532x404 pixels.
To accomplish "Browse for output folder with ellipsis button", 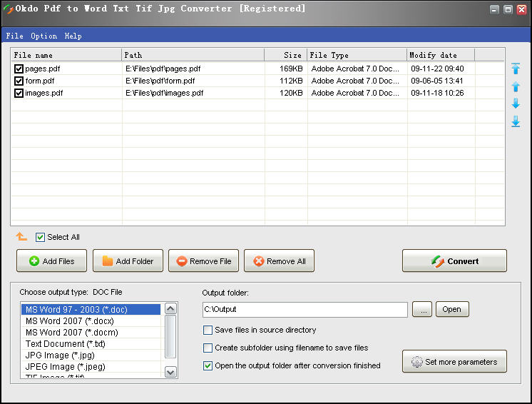I will click(422, 310).
